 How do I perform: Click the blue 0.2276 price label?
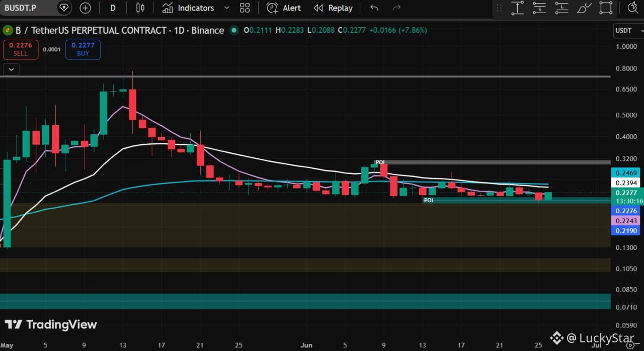click(x=626, y=211)
